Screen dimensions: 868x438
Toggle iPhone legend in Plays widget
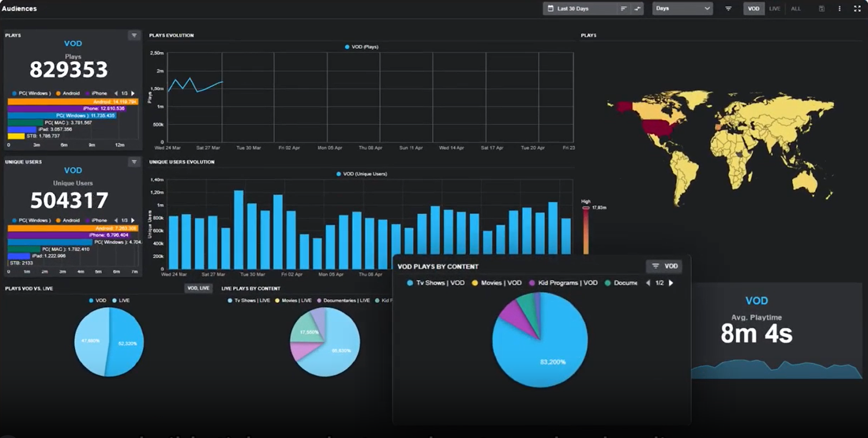tap(96, 93)
